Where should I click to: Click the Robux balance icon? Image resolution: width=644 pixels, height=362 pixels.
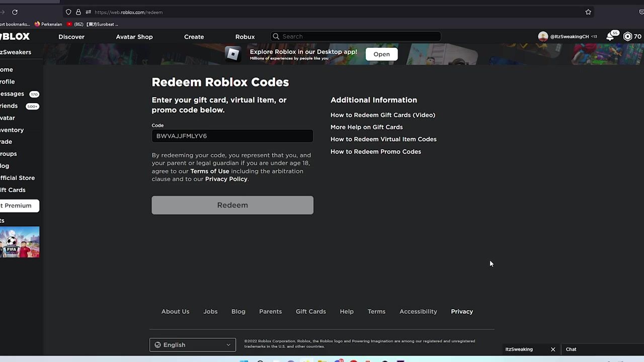tap(627, 37)
